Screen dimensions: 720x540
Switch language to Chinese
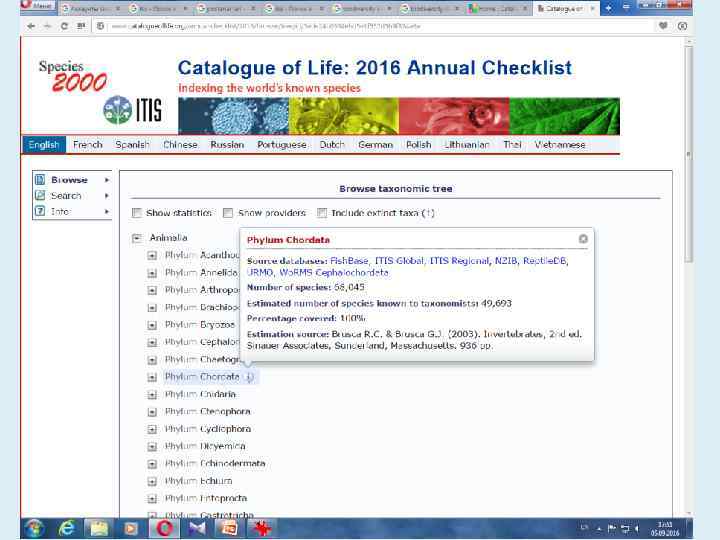click(x=180, y=145)
